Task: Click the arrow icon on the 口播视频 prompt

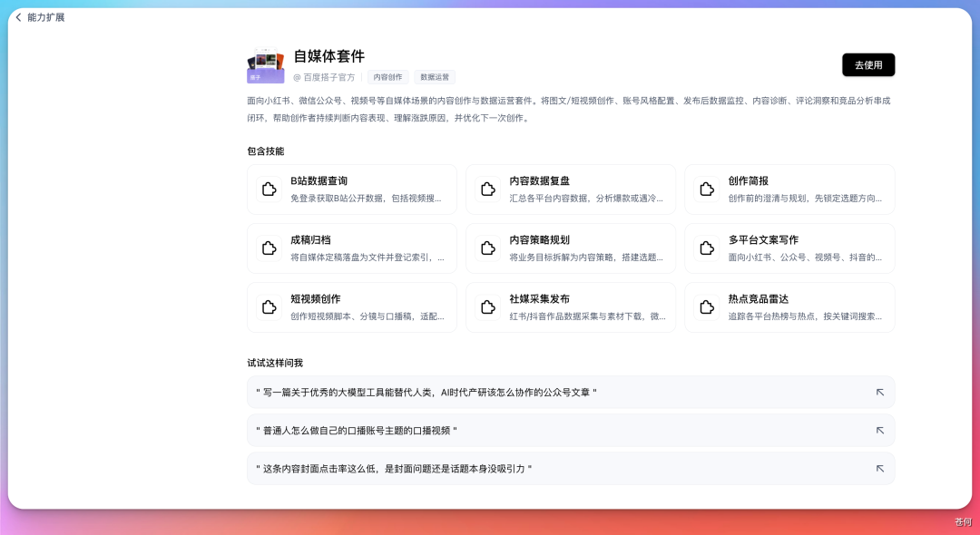Action: (879, 430)
